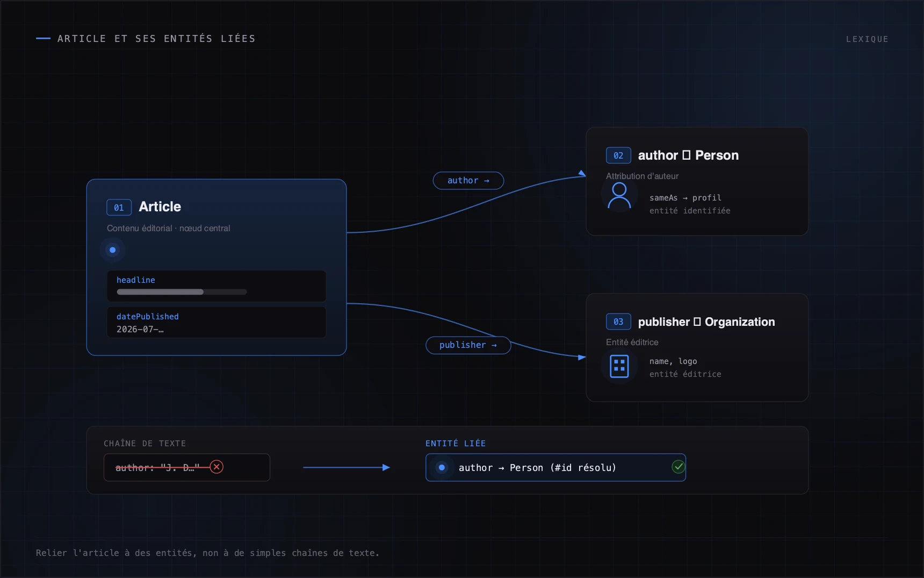Select the 02 badge beside author Person
Screen dimensions: 924x578
click(618, 155)
